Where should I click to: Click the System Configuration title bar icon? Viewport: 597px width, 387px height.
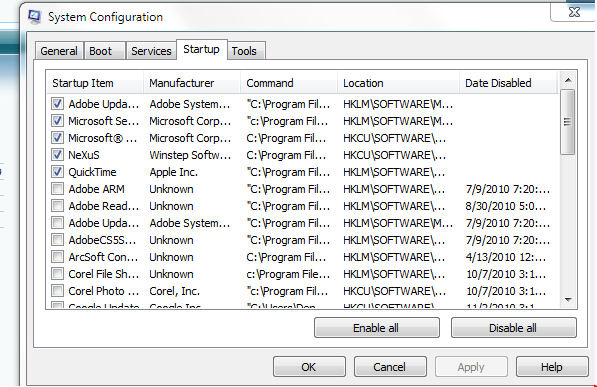[x=34, y=16]
